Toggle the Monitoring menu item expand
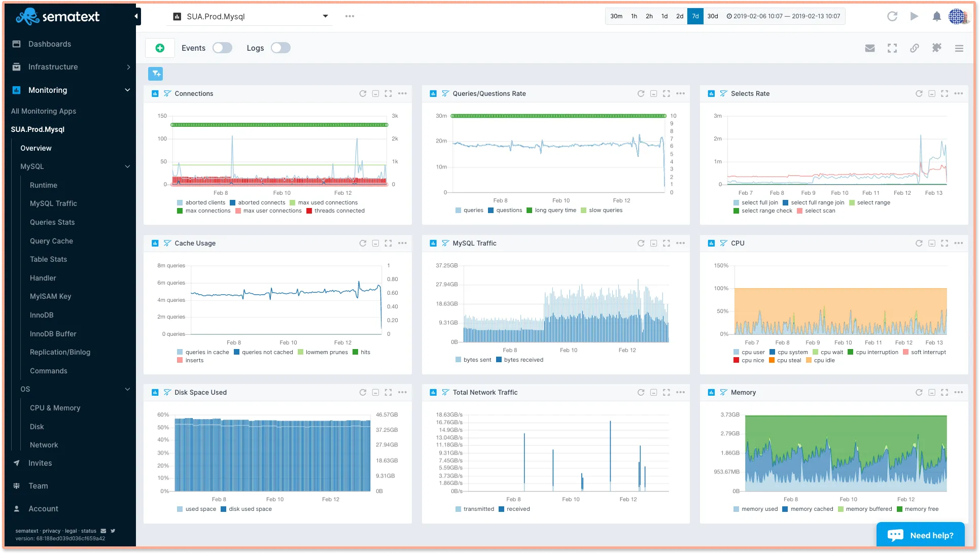Screen dimensions: 980x554 [x=126, y=89]
